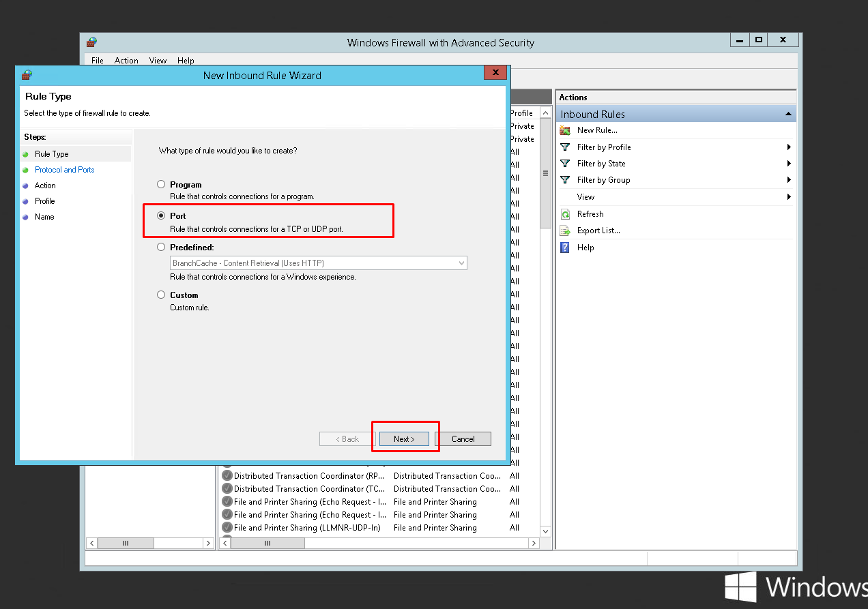Click the Filter by State funnel icon
The image size is (868, 609).
pos(565,164)
